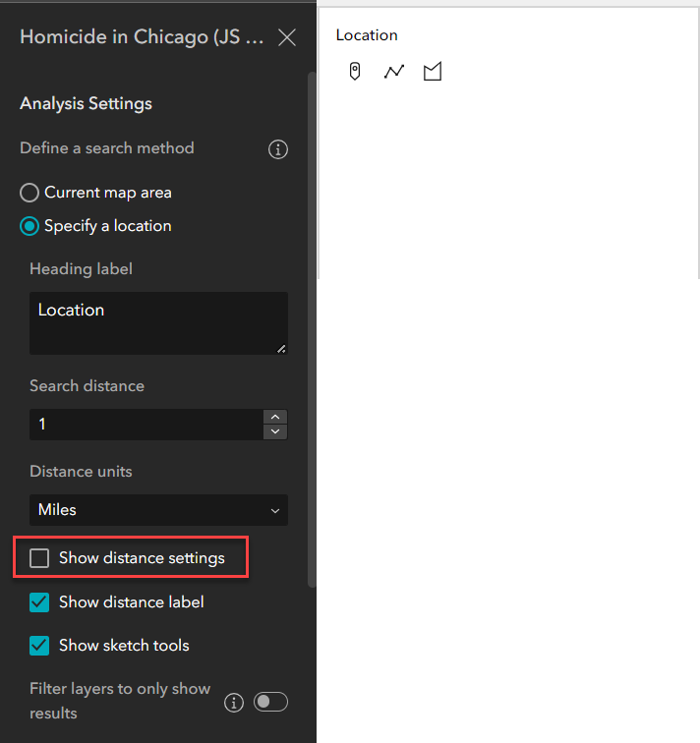Uncheck Show sketch tools
This screenshot has height=743, width=700.
click(39, 646)
